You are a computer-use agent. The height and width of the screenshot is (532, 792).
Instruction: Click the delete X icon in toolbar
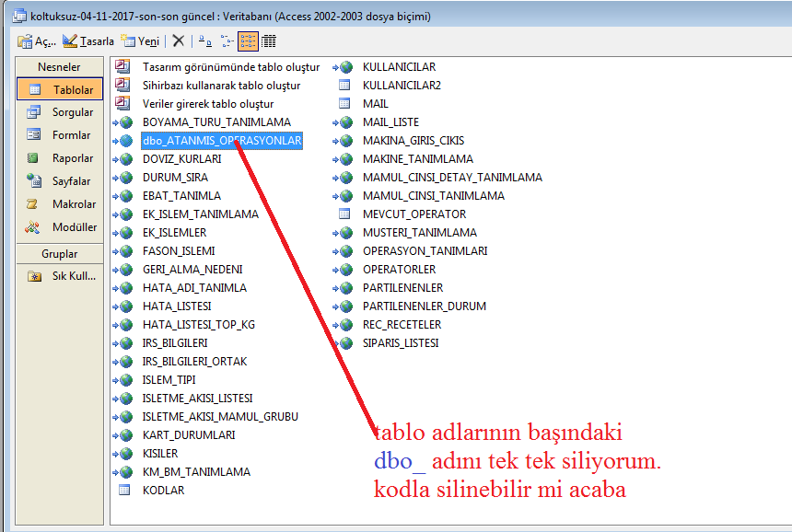click(179, 41)
